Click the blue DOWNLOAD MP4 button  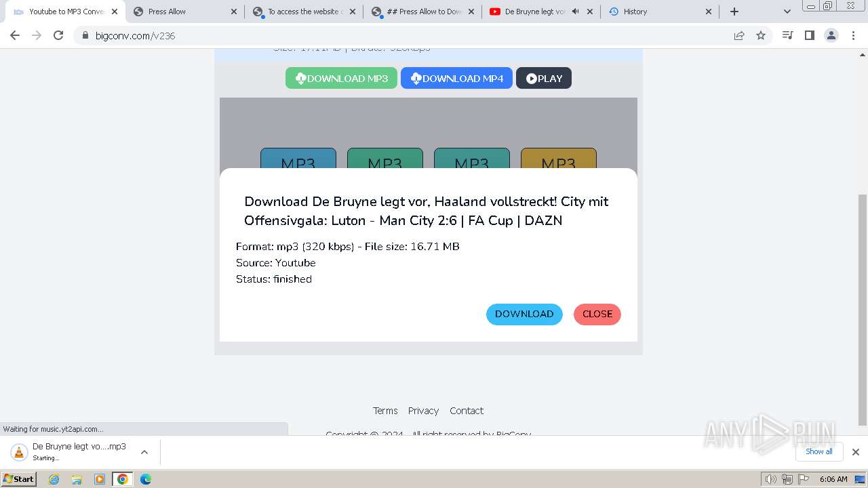click(456, 78)
